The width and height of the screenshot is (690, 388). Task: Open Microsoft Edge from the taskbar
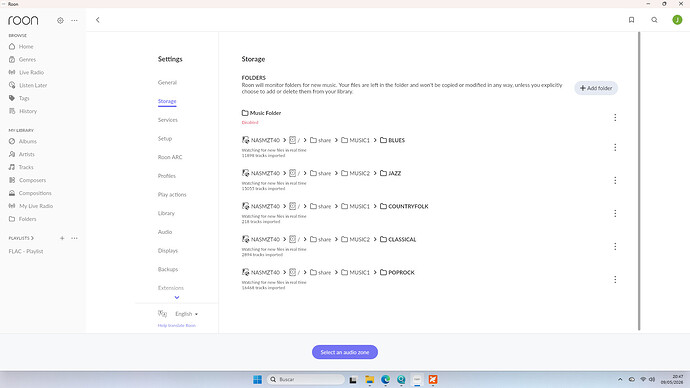(x=385, y=379)
